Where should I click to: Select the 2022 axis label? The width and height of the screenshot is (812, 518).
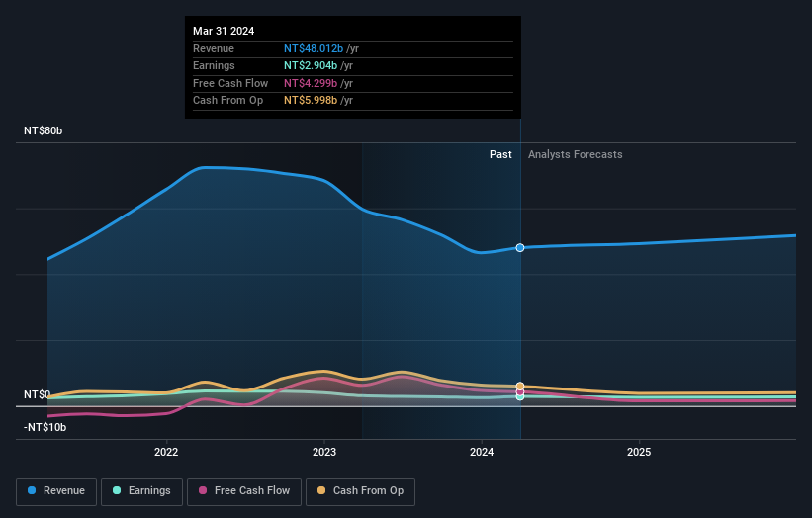pos(166,452)
